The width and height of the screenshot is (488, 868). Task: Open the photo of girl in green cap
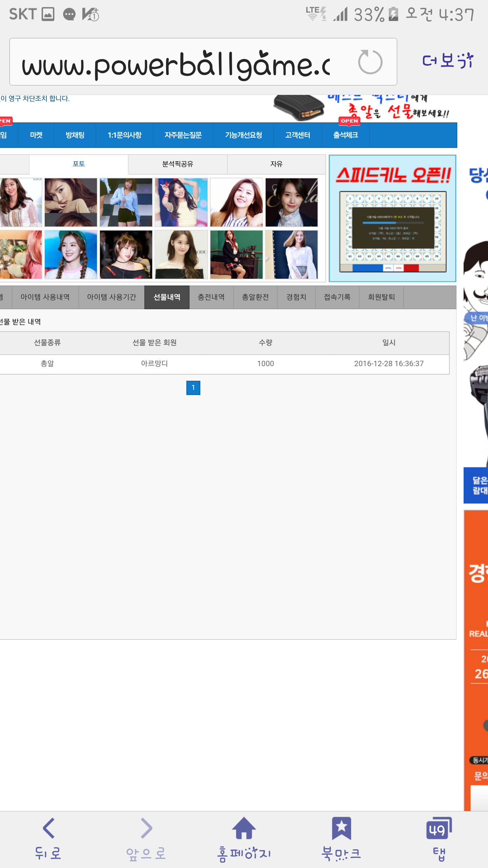pyautogui.click(x=71, y=255)
